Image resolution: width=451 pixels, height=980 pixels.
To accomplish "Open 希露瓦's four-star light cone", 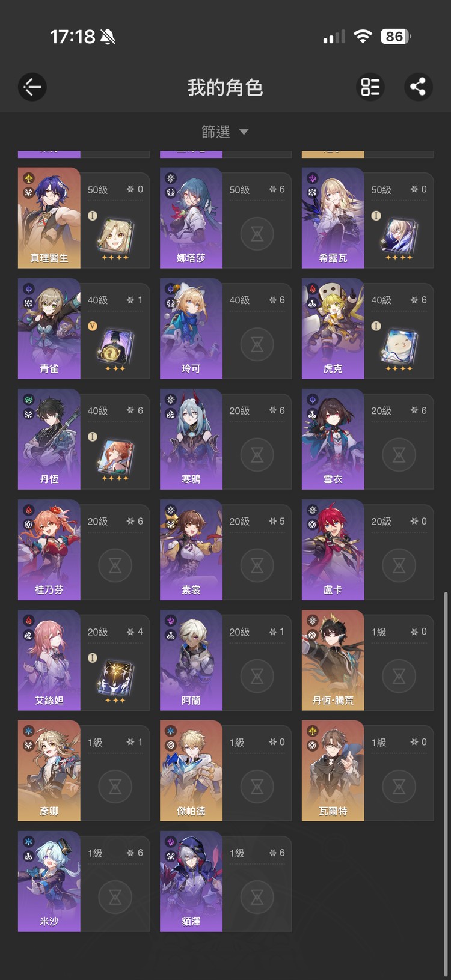I will 399,236.
